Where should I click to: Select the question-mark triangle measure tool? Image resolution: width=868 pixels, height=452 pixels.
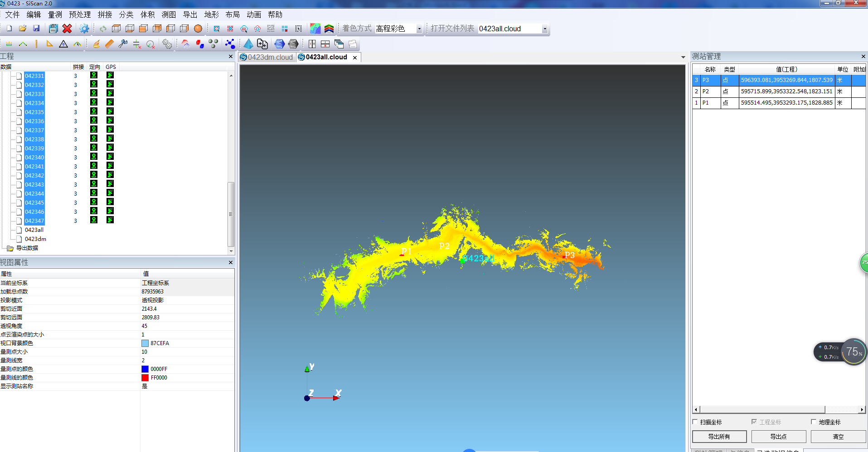click(63, 44)
